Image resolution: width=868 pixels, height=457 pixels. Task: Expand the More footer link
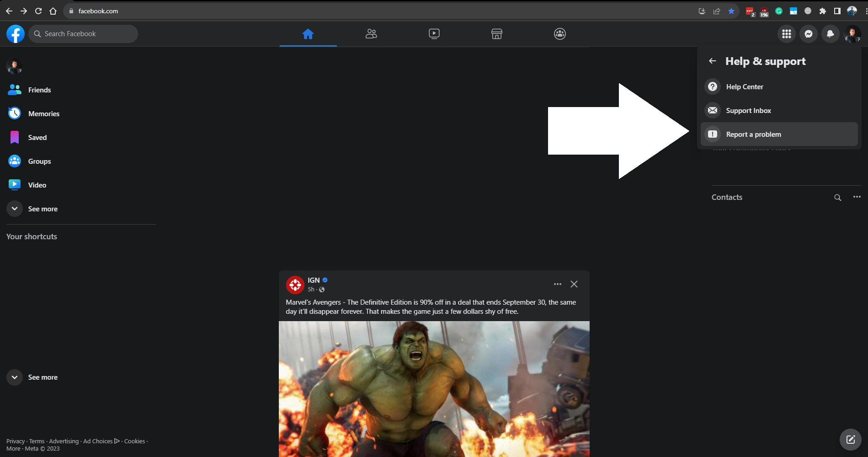pyautogui.click(x=13, y=449)
